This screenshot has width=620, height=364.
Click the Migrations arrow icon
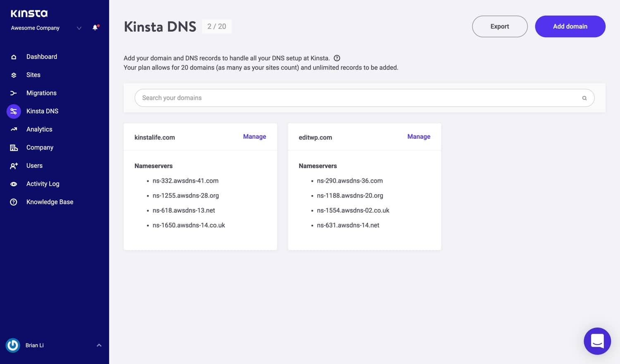pyautogui.click(x=14, y=93)
